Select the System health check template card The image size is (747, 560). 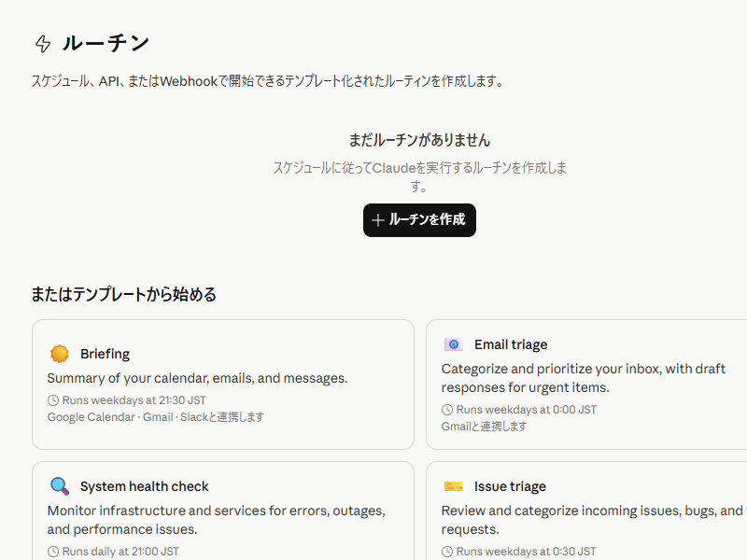pos(224,511)
